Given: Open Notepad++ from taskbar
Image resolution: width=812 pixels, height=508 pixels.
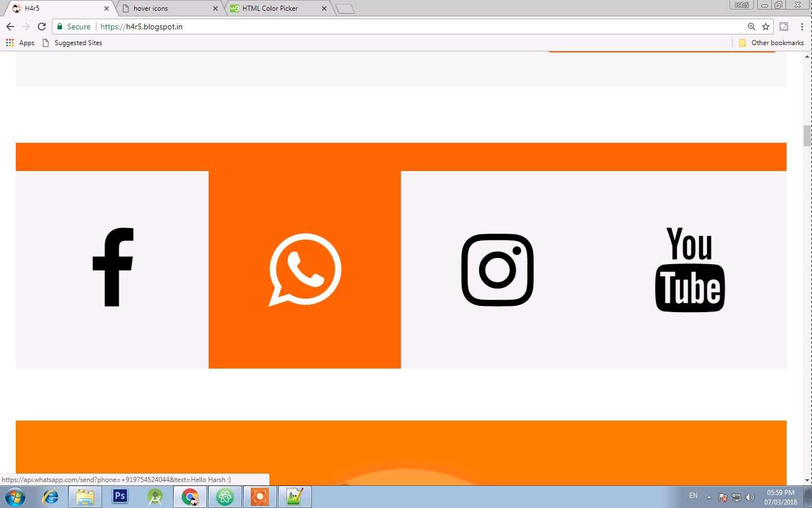Looking at the screenshot, I should 294,497.
